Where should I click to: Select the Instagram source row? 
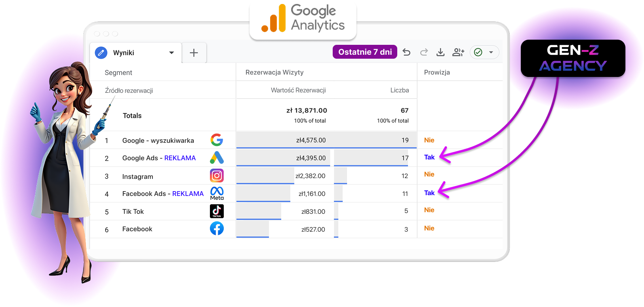pyautogui.click(x=296, y=176)
